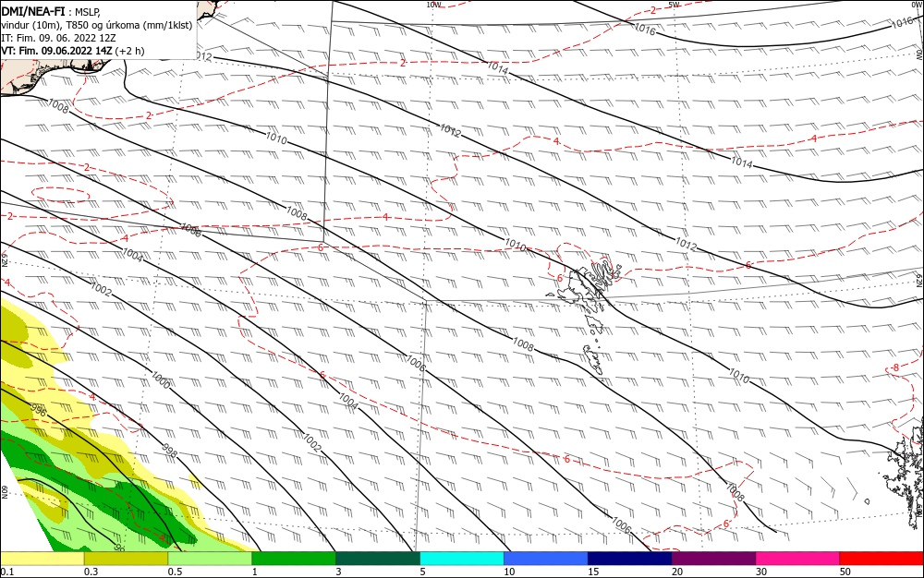Select the olive 0.3–0.5 legend swatch
This screenshot has height=578, width=924.
pyautogui.click(x=126, y=559)
